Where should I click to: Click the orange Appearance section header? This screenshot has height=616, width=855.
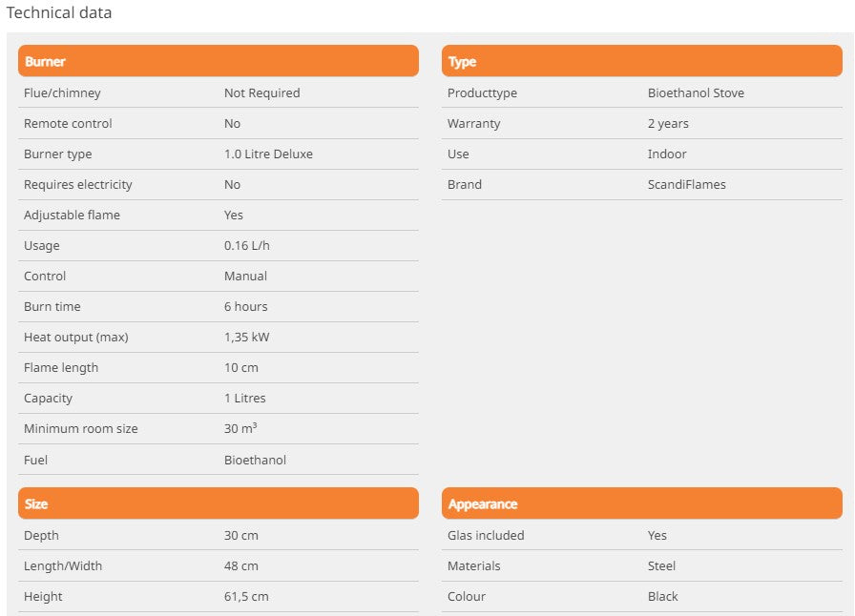(641, 503)
